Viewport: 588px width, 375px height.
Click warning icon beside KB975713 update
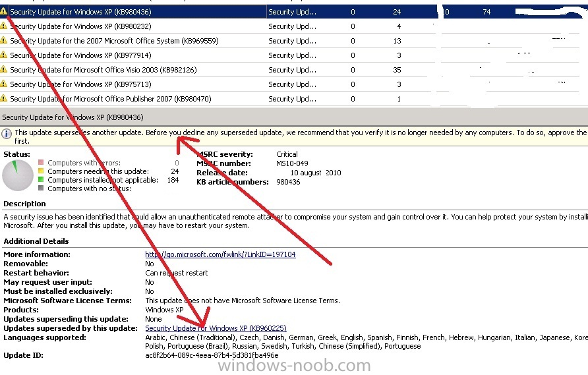pyautogui.click(x=4, y=84)
